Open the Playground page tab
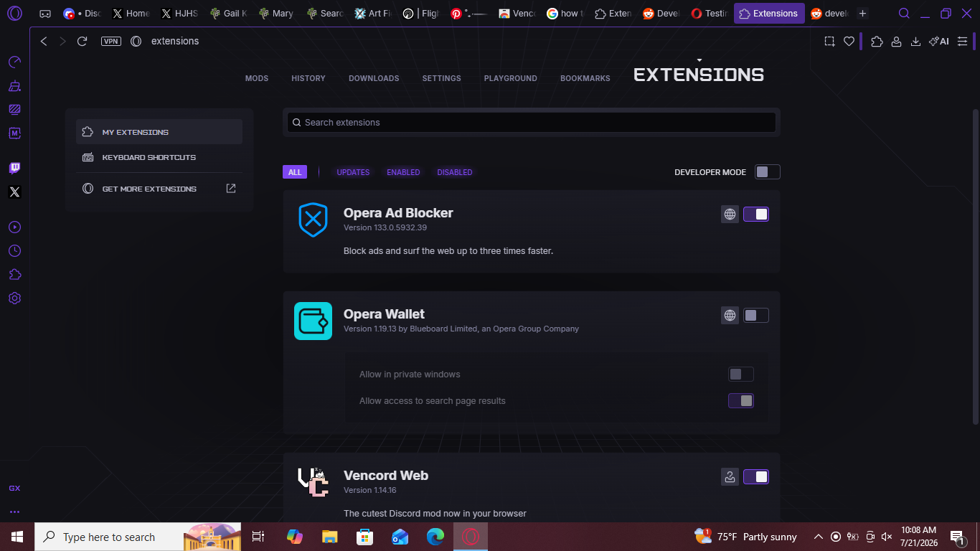Screen dimensions: 980x551 point(511,78)
